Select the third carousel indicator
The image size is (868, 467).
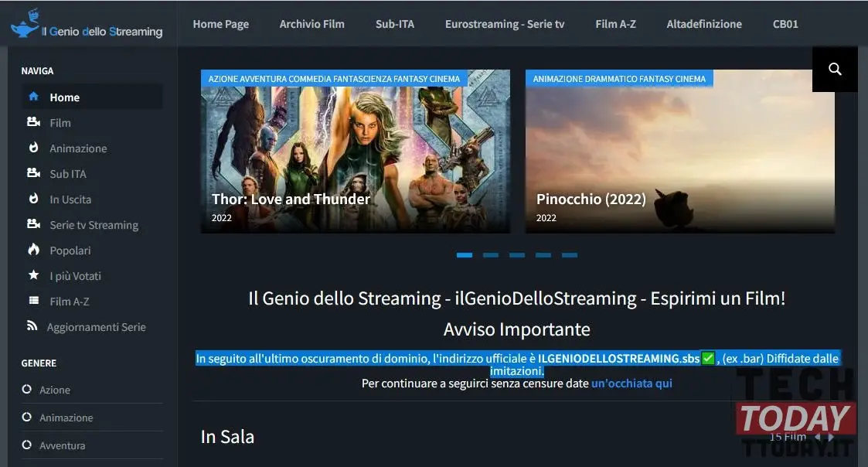point(517,255)
